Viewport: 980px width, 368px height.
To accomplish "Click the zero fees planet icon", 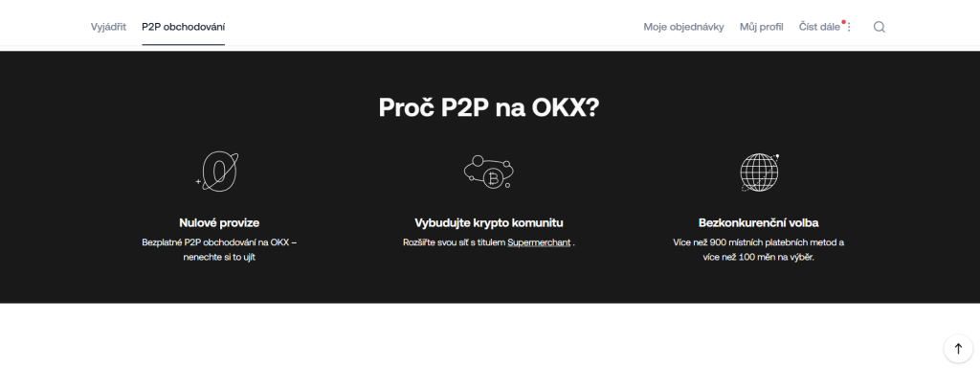I will (x=218, y=172).
